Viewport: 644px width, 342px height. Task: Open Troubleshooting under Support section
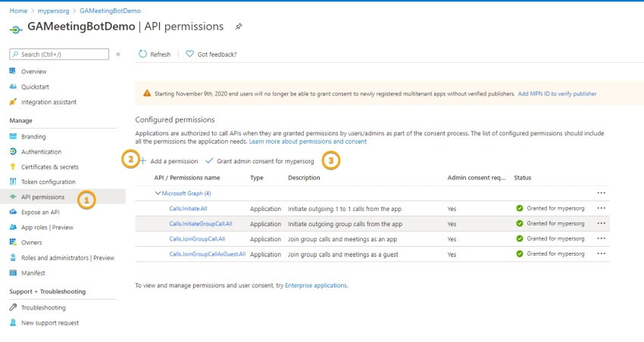click(x=43, y=307)
